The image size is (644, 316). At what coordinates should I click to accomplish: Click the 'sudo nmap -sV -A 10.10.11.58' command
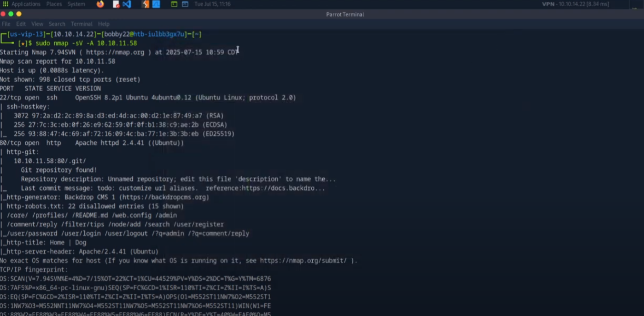[86, 43]
